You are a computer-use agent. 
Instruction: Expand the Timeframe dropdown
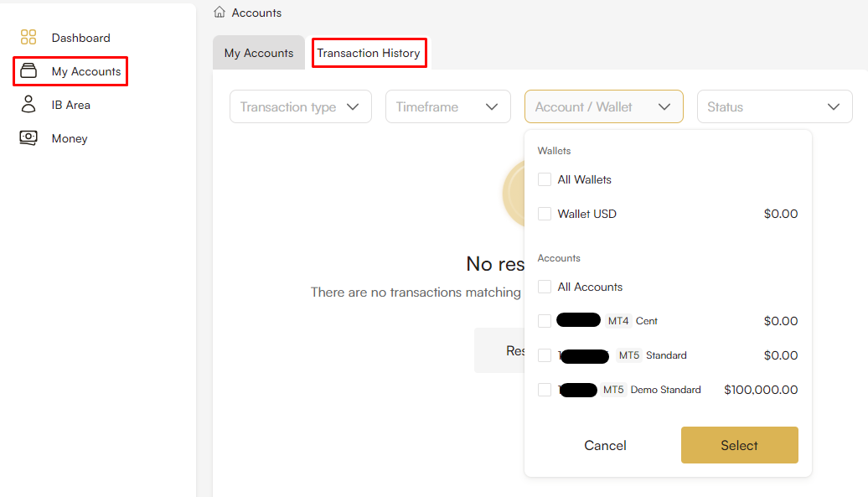coord(447,107)
